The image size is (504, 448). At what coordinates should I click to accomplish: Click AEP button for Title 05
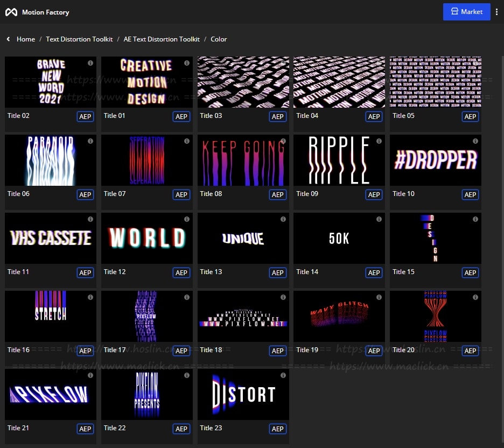(470, 117)
